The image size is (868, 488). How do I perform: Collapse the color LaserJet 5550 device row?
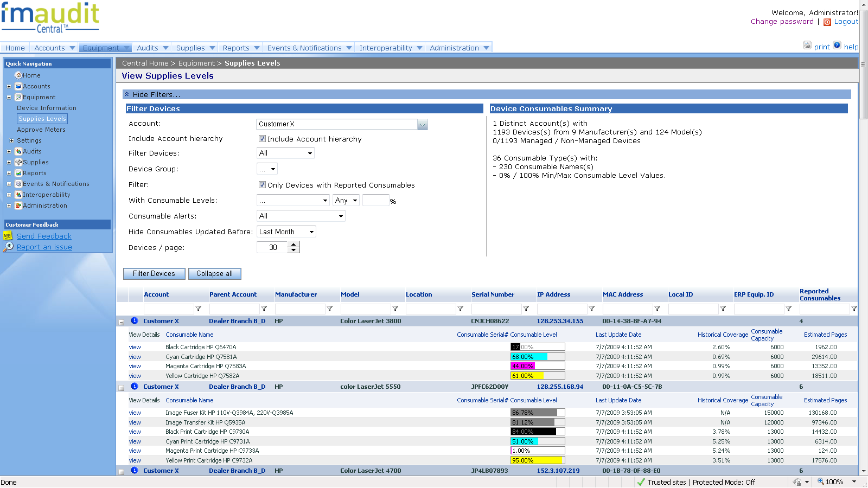pyautogui.click(x=122, y=388)
